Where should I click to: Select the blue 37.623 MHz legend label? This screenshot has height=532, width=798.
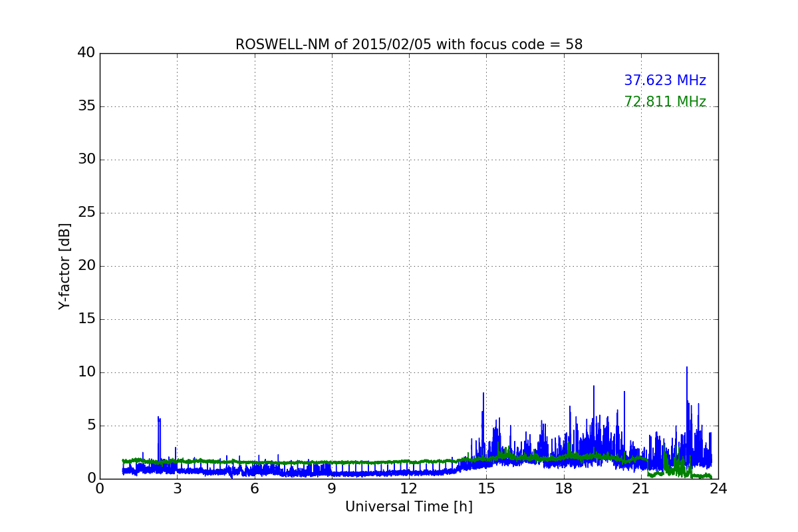pos(665,80)
